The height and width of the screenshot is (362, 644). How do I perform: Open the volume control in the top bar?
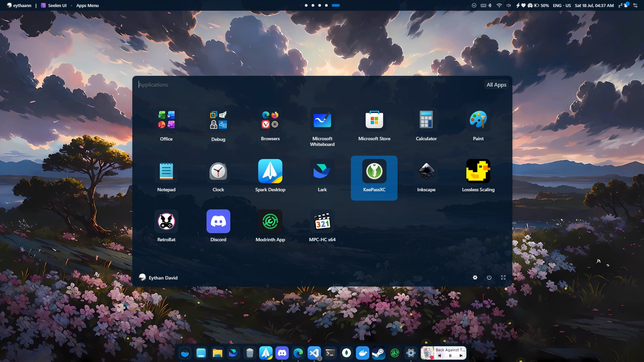(x=509, y=5)
